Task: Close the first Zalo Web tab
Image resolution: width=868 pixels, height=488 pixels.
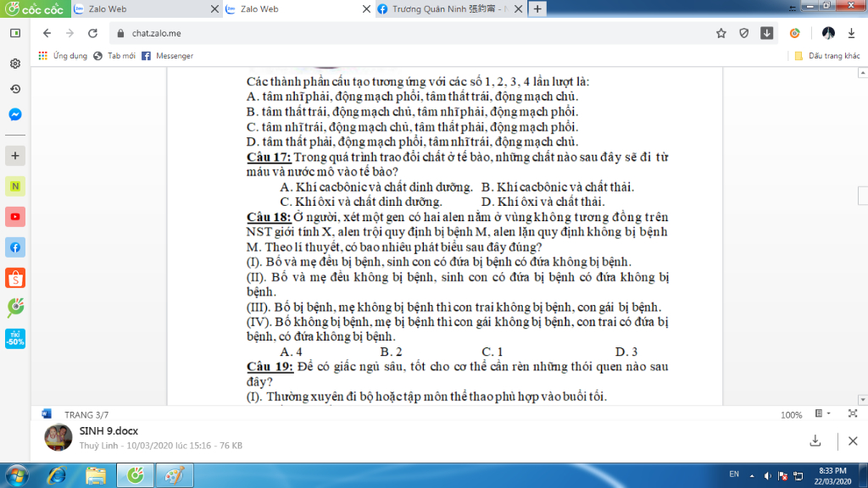Action: (214, 8)
